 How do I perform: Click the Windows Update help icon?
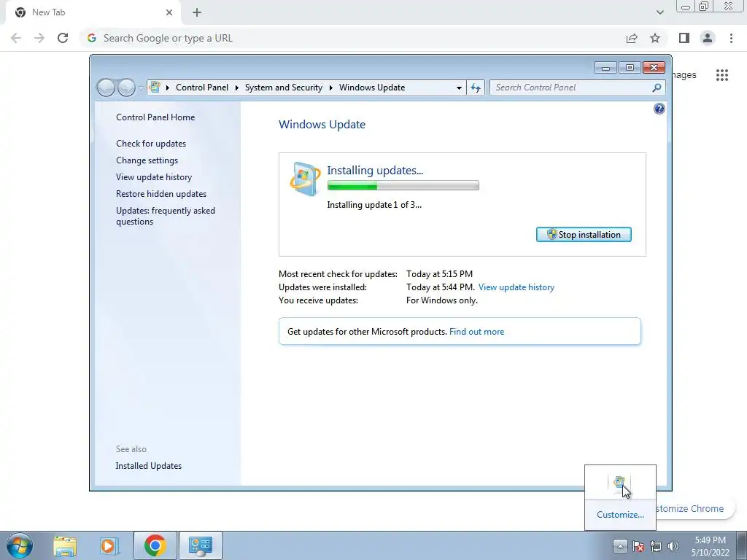coord(659,109)
